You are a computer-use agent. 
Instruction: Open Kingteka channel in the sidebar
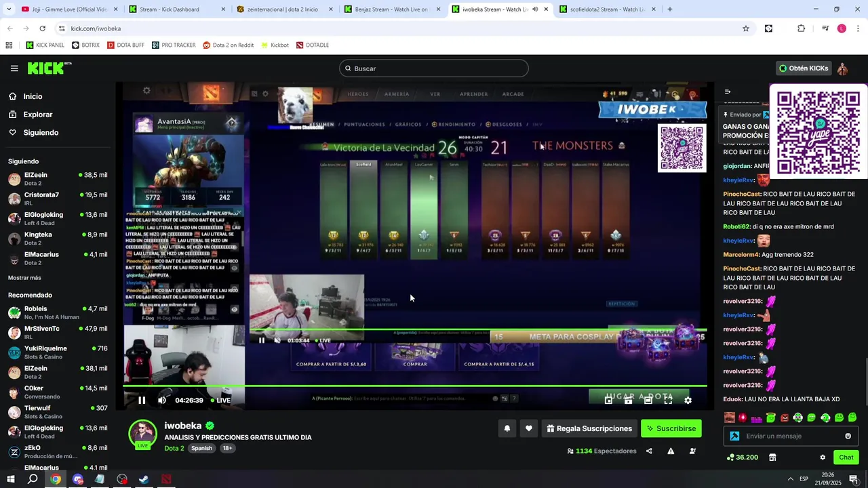(x=58, y=239)
